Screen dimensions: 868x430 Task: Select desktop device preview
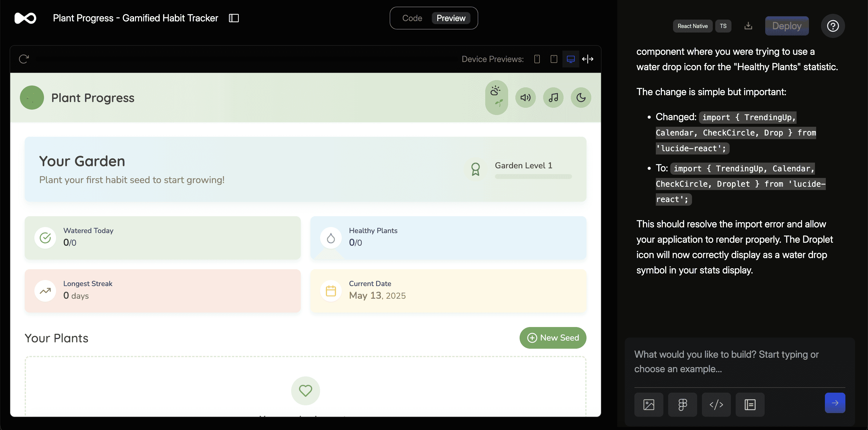coord(571,59)
